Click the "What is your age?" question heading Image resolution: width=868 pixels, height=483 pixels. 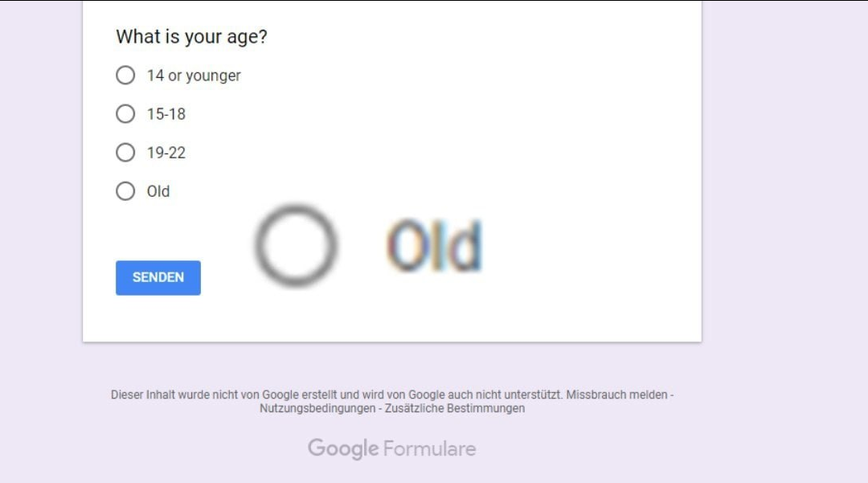tap(191, 37)
